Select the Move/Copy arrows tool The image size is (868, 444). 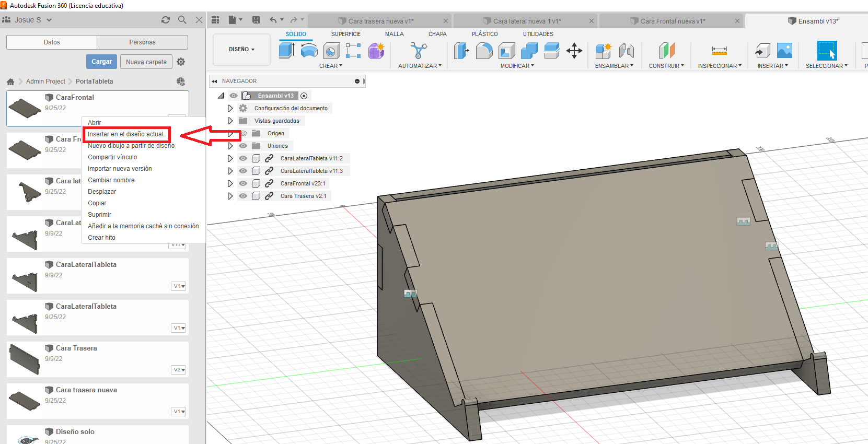(x=574, y=51)
